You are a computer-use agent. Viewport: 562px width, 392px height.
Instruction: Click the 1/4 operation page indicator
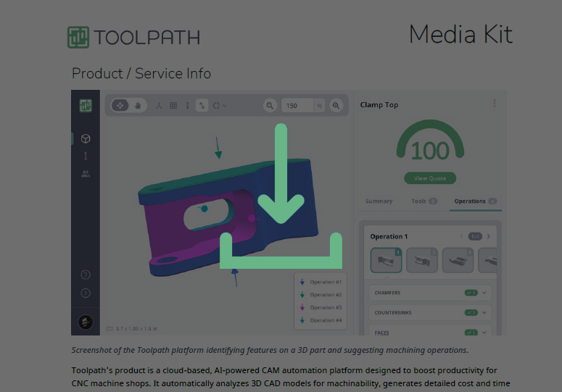[x=475, y=237]
